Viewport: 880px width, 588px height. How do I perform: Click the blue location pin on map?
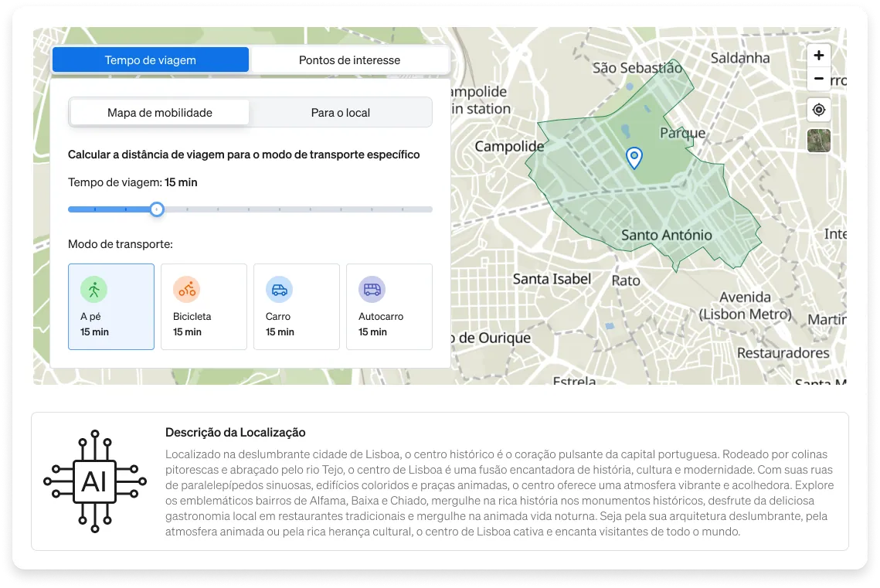tap(634, 158)
